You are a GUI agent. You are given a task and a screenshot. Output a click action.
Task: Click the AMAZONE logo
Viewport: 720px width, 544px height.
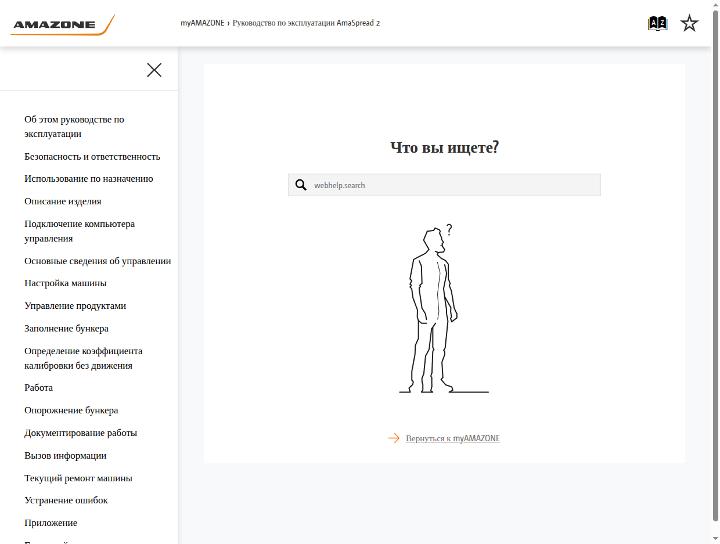(x=62, y=25)
